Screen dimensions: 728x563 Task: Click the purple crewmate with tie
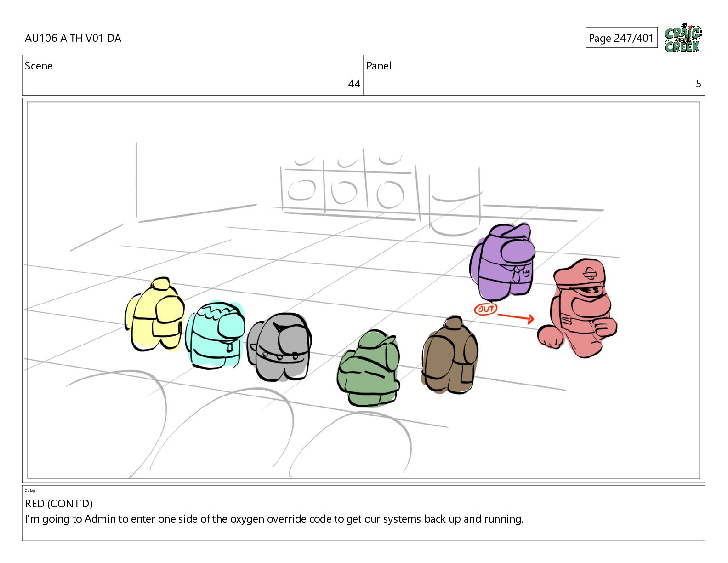point(503,262)
